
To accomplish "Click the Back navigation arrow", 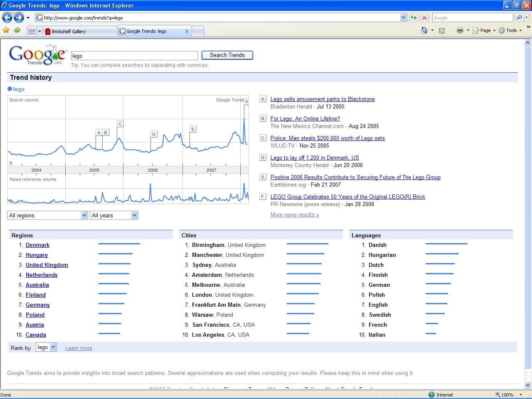I will [7, 17].
